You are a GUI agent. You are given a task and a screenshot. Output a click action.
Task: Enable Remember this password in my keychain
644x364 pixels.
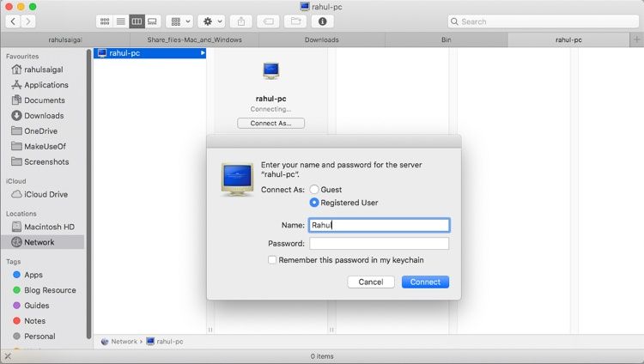[272, 260]
